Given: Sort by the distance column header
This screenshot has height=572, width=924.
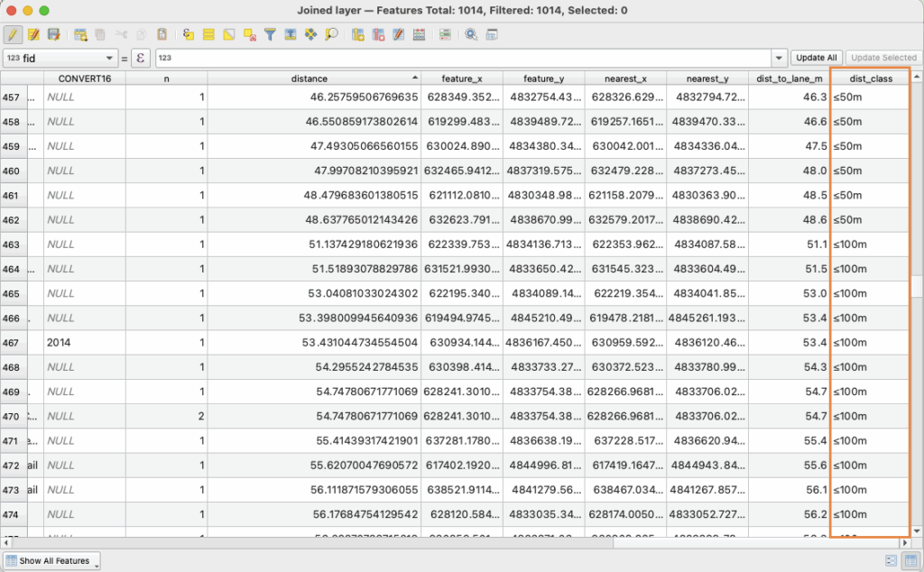Looking at the screenshot, I should (310, 78).
